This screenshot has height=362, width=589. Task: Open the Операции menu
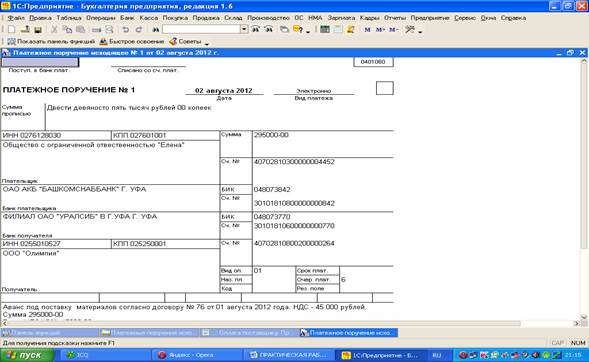(101, 18)
